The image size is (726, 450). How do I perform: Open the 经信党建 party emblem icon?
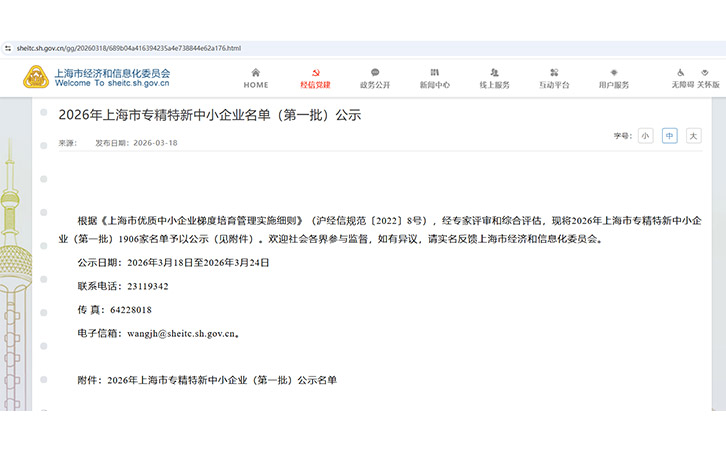click(x=315, y=72)
